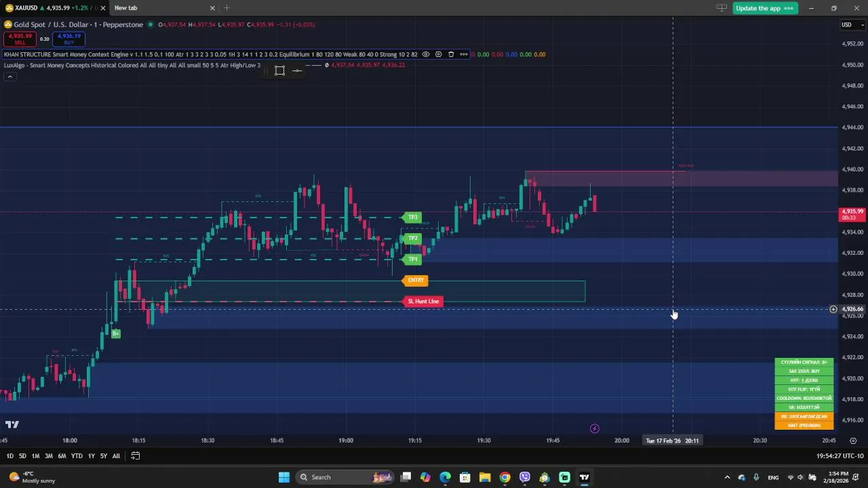
Task: Select the 1Y time range
Action: (x=92, y=456)
